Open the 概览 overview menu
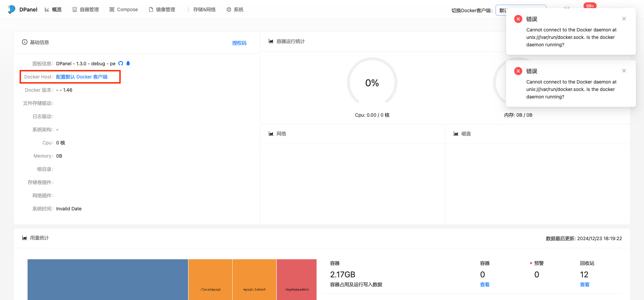 pos(53,9)
